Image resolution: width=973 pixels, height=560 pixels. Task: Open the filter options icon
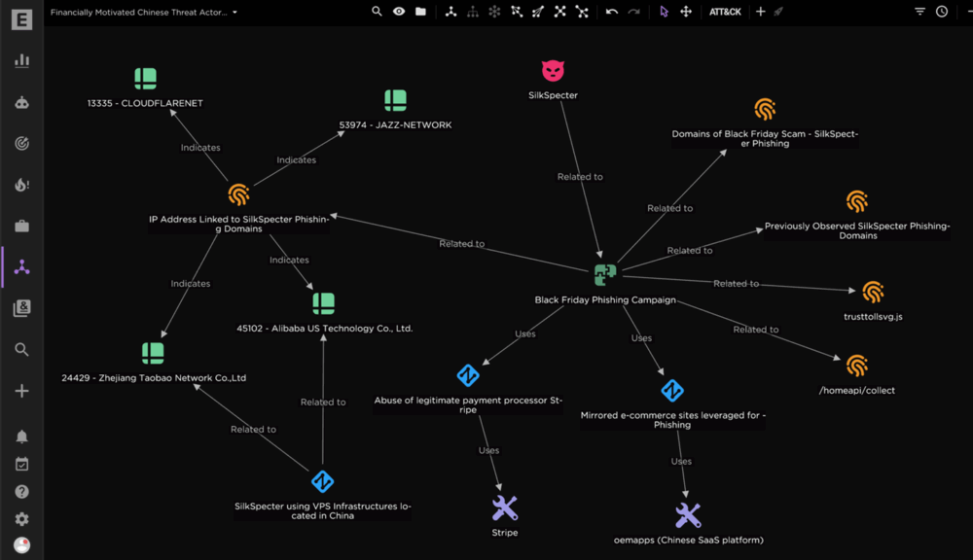click(919, 11)
